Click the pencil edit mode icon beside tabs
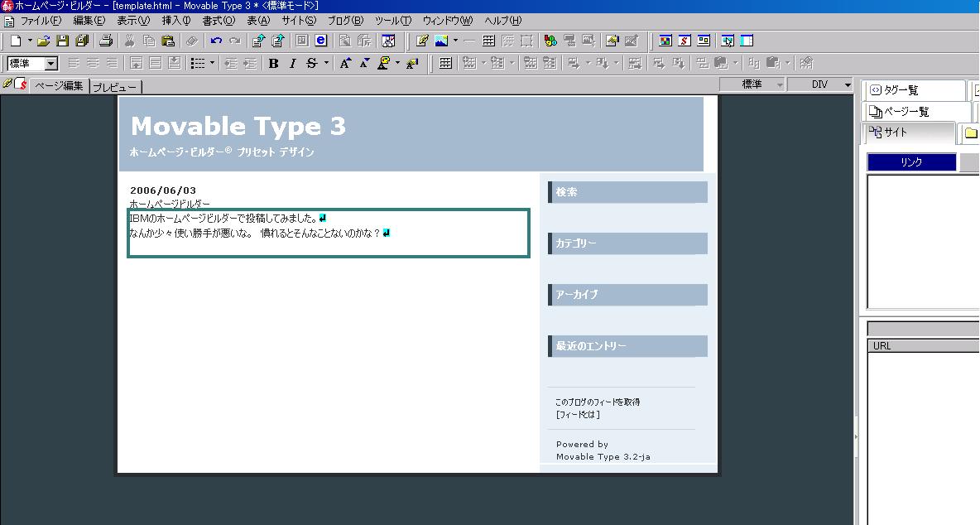Screen dimensions: 980x525 point(7,84)
